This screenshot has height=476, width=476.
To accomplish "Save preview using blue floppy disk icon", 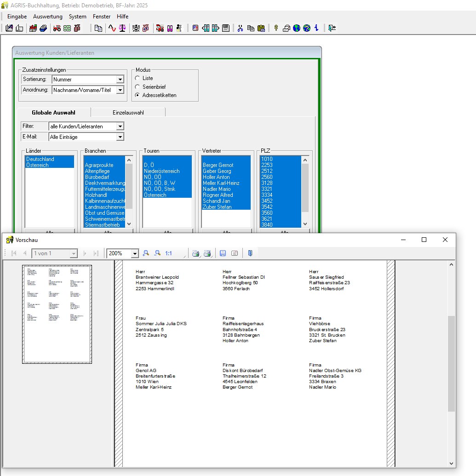I will [x=223, y=253].
